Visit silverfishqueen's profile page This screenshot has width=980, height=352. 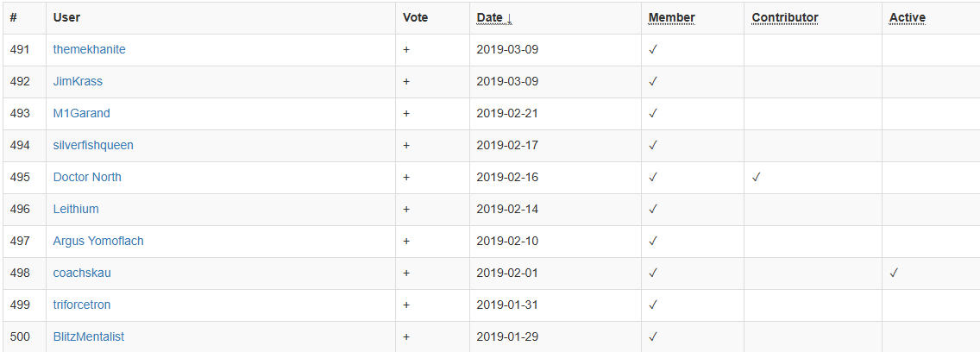[x=93, y=145]
